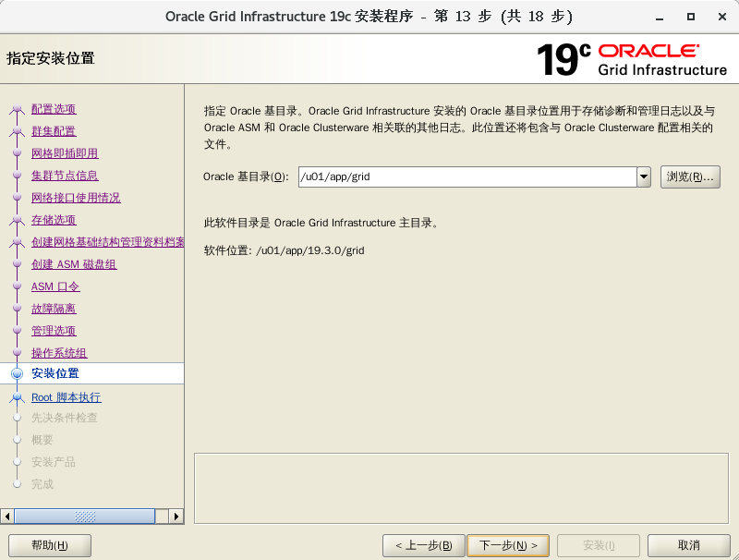This screenshot has width=739, height=560.
Task: Expand the Oracle 基目录 dropdown arrow
Action: click(644, 177)
